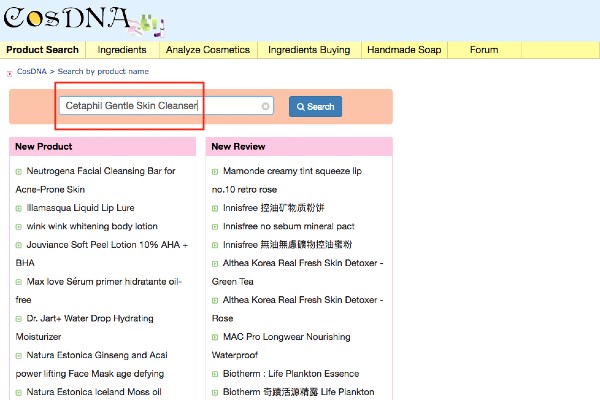Click the New Product section header

click(103, 147)
